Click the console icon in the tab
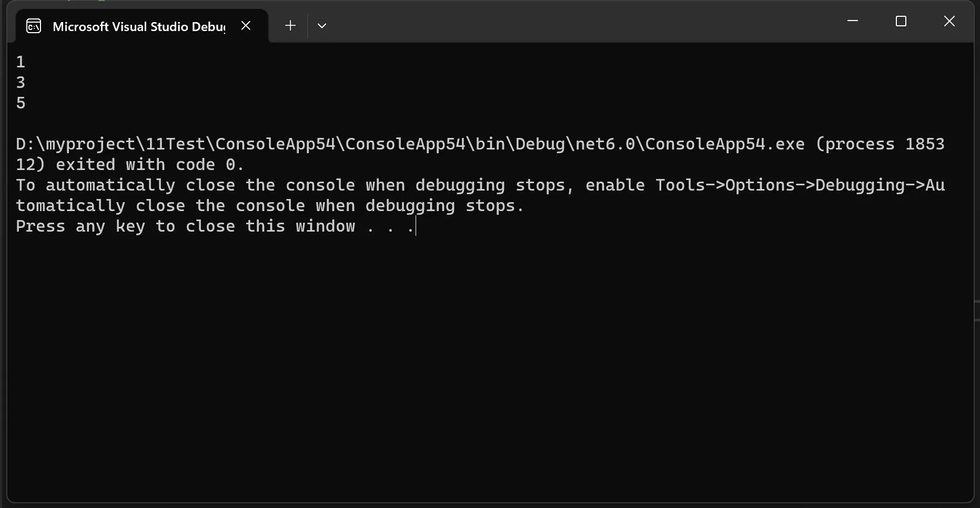 point(34,26)
